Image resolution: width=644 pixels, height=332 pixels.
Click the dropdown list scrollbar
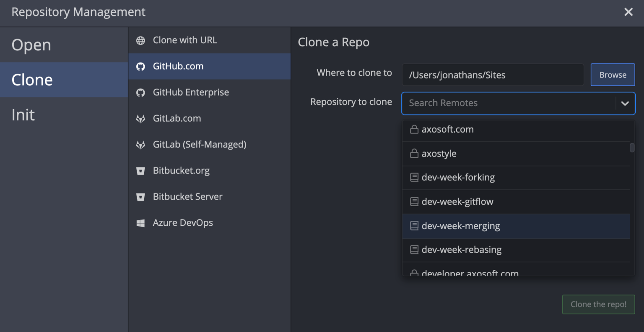632,148
